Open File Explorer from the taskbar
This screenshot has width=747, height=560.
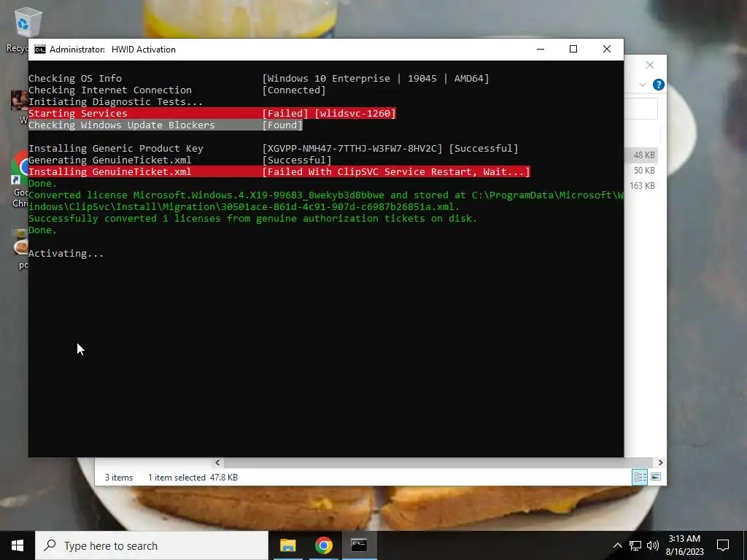click(287, 545)
